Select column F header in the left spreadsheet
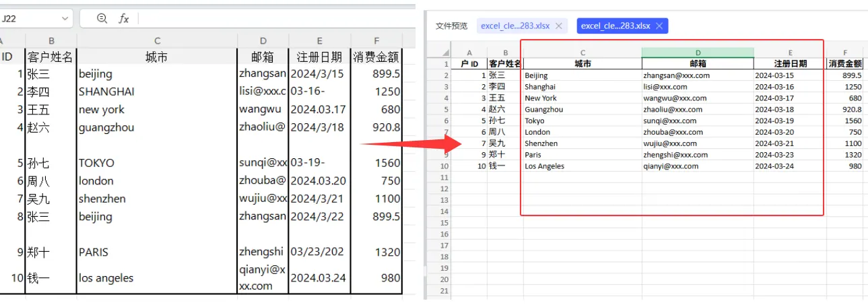 click(x=376, y=40)
